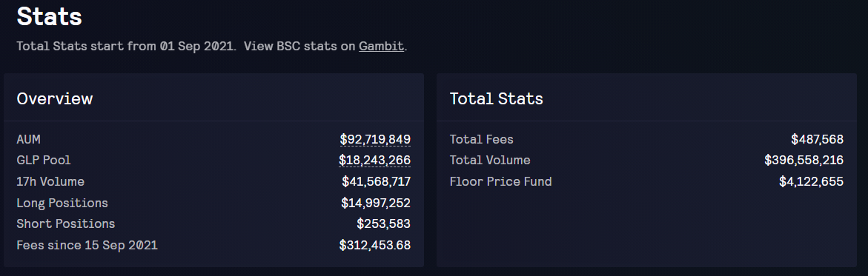
Task: Click the Fees since 15 Sep 2021 amount
Action: (x=375, y=245)
